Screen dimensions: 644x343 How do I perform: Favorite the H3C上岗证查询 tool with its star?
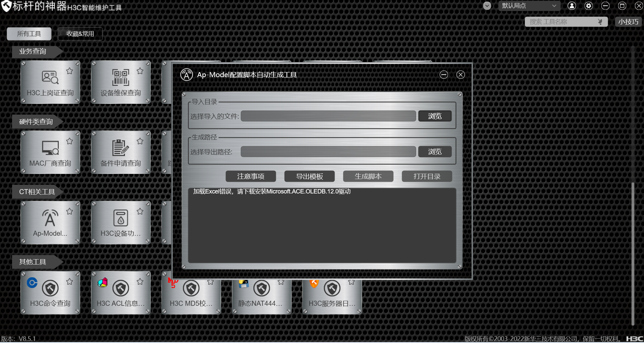click(69, 71)
